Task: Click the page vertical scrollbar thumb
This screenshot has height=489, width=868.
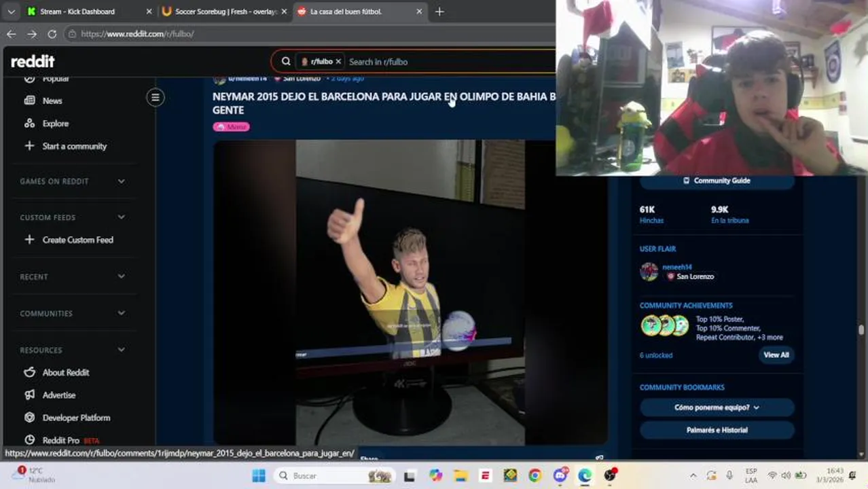Action: click(x=862, y=330)
